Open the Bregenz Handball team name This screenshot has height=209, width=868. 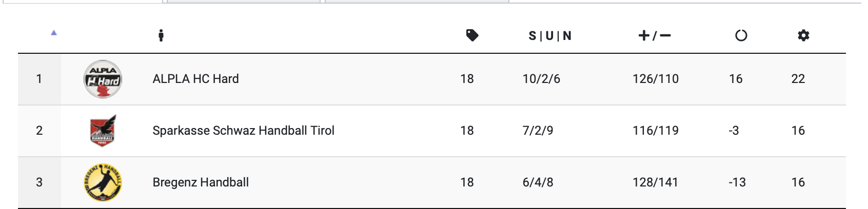(201, 182)
